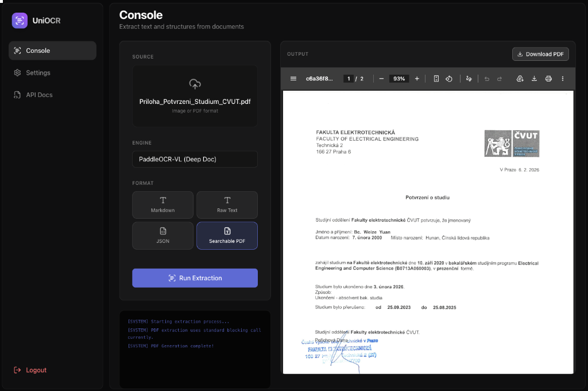Click the undo icon in PDF toolbar
Screen dimensions: 588x391
pyautogui.click(x=487, y=79)
